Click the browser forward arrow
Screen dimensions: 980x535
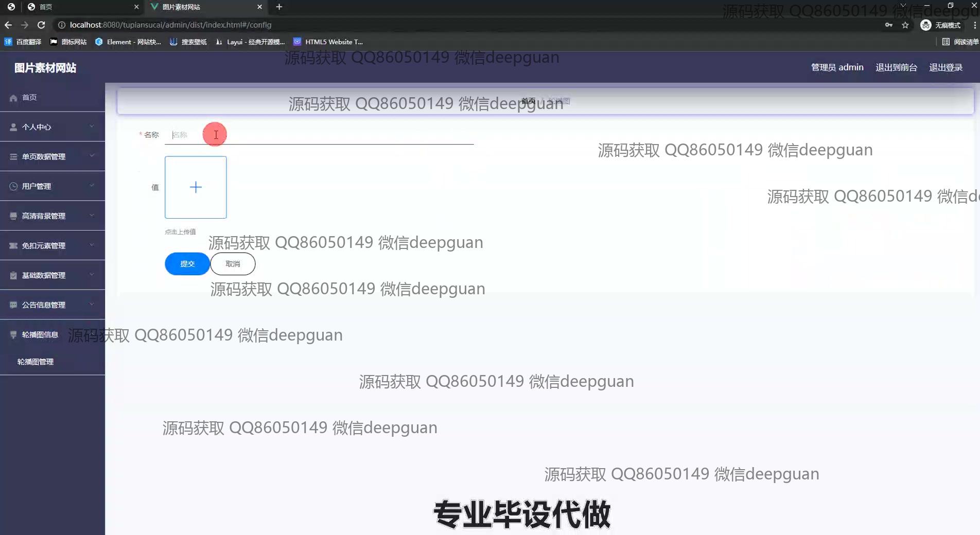point(25,25)
